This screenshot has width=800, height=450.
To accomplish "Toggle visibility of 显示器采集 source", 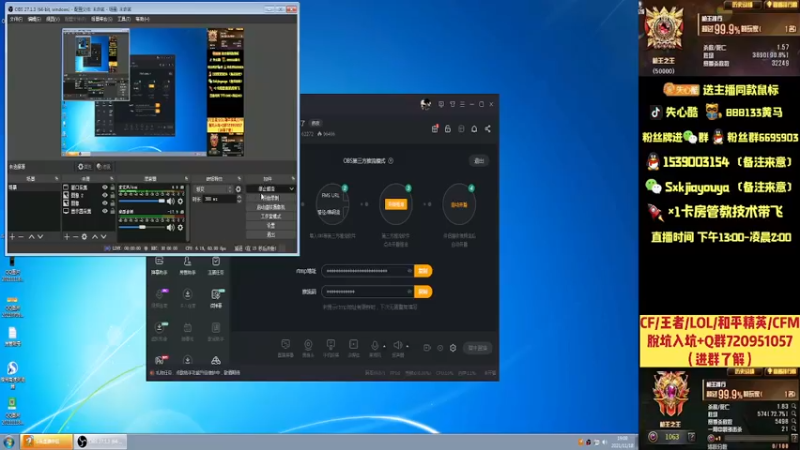I will coord(105,211).
